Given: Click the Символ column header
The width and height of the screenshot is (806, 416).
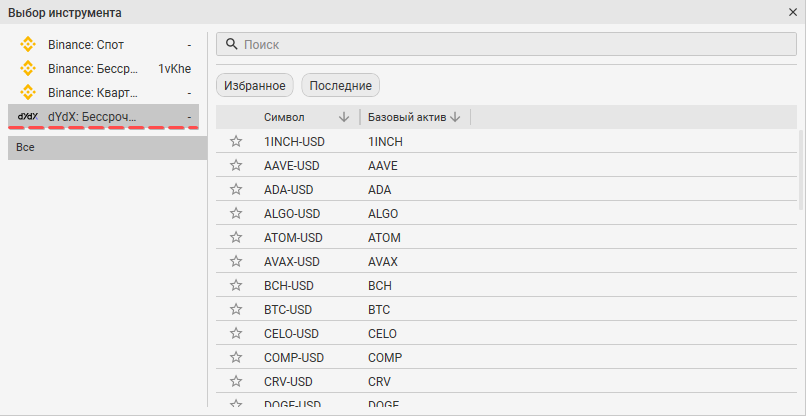Looking at the screenshot, I should [284, 117].
